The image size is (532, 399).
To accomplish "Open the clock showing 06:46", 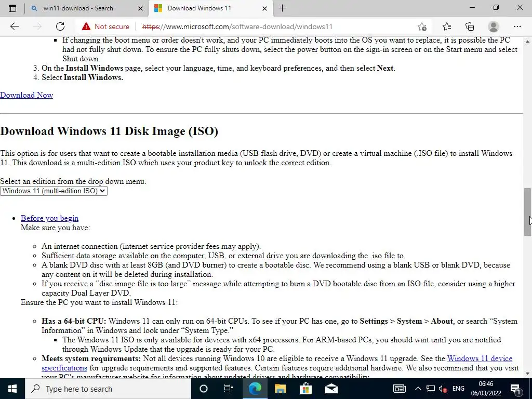I will pyautogui.click(x=486, y=389).
